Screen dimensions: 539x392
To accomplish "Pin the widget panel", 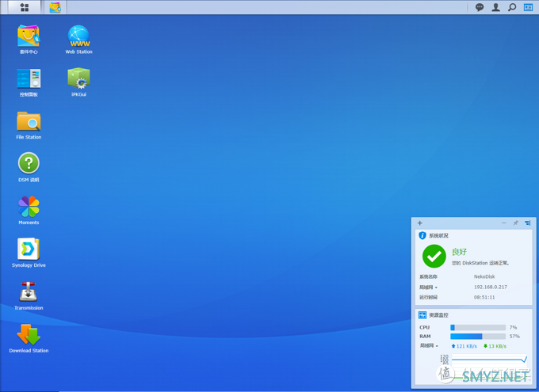I will click(516, 223).
